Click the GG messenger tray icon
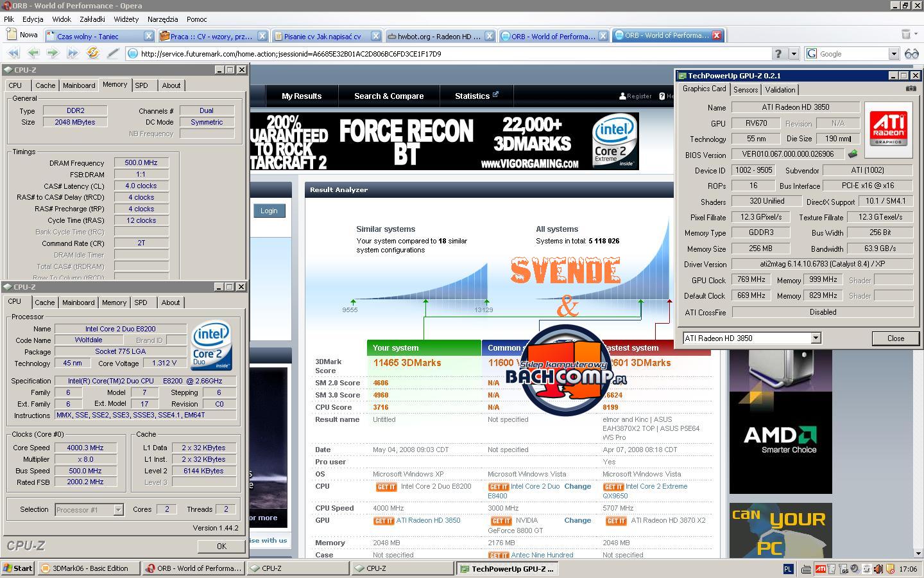Screen dimensions: 924x578 pos(844,569)
